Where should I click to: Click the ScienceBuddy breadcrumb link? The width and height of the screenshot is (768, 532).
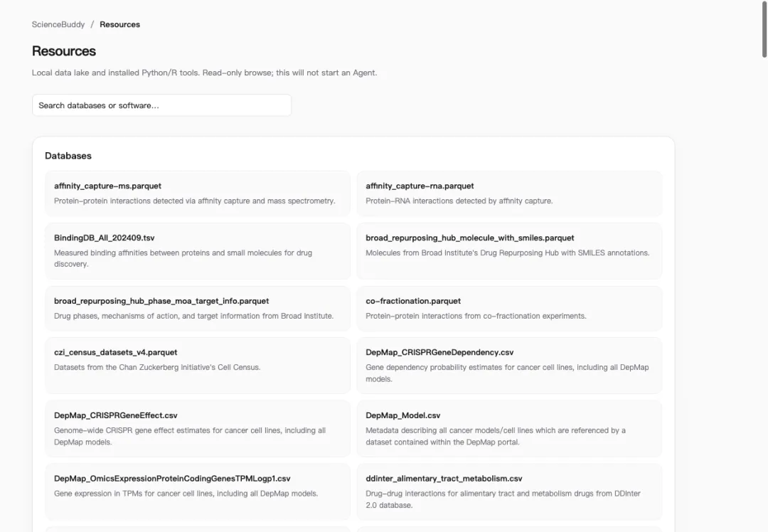coord(58,24)
